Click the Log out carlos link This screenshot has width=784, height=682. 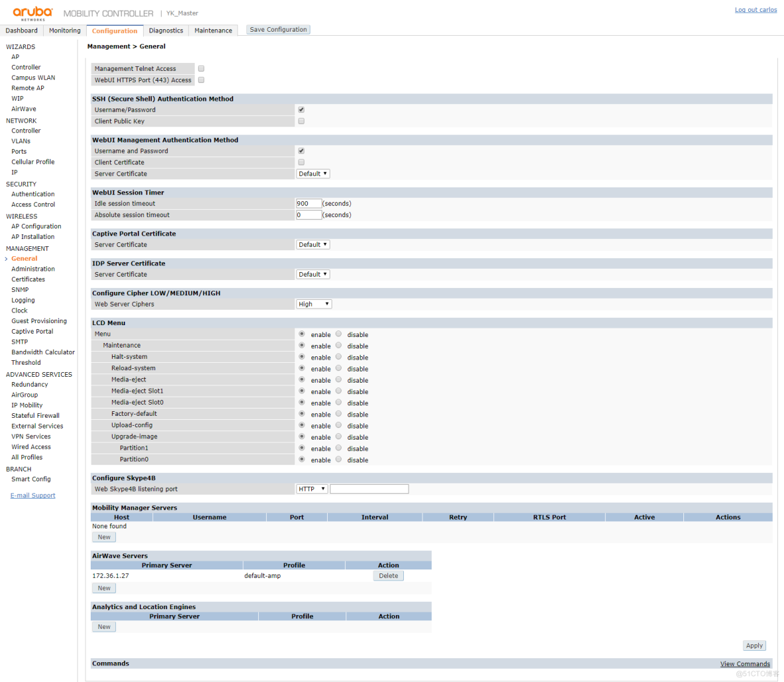tap(756, 9)
